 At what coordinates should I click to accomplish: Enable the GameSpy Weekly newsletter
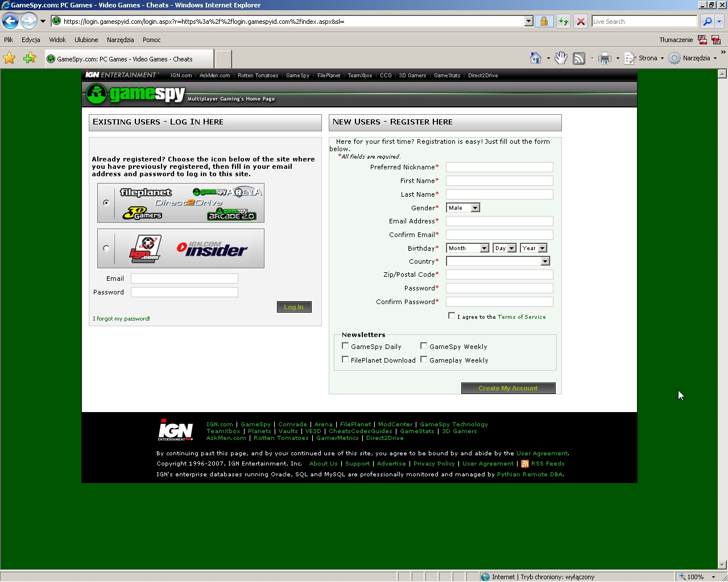pyautogui.click(x=424, y=346)
